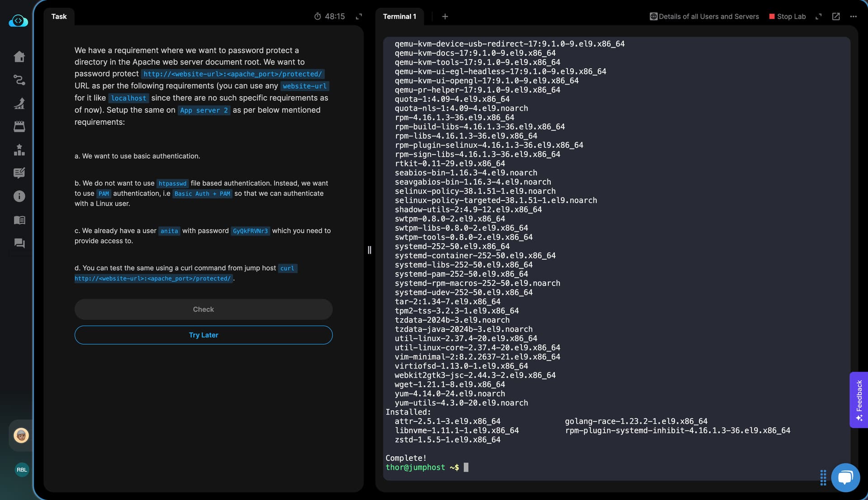This screenshot has width=868, height=500.
Task: Click the Try Later button
Action: tap(203, 335)
